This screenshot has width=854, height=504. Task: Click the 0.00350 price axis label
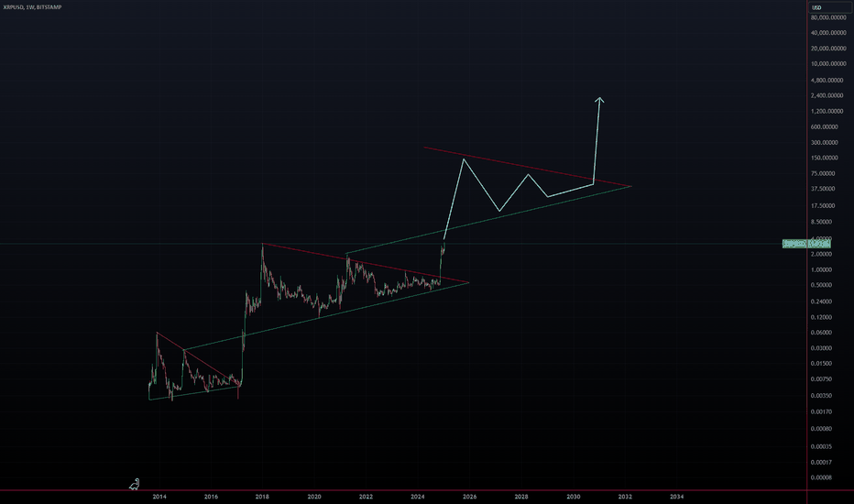[821, 396]
